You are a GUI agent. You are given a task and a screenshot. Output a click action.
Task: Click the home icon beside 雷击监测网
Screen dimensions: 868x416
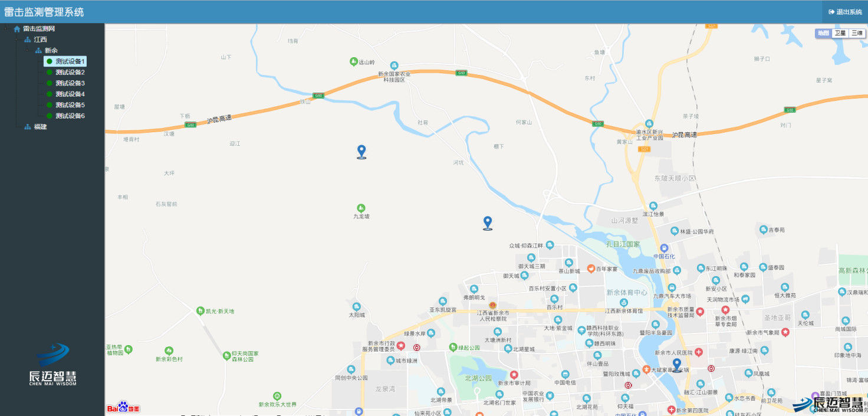[17, 29]
